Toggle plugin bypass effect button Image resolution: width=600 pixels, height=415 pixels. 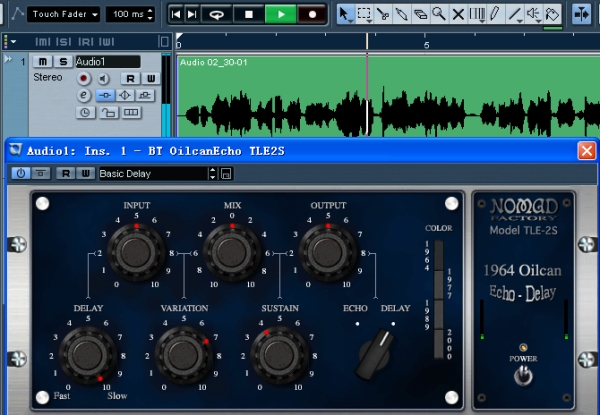41,173
